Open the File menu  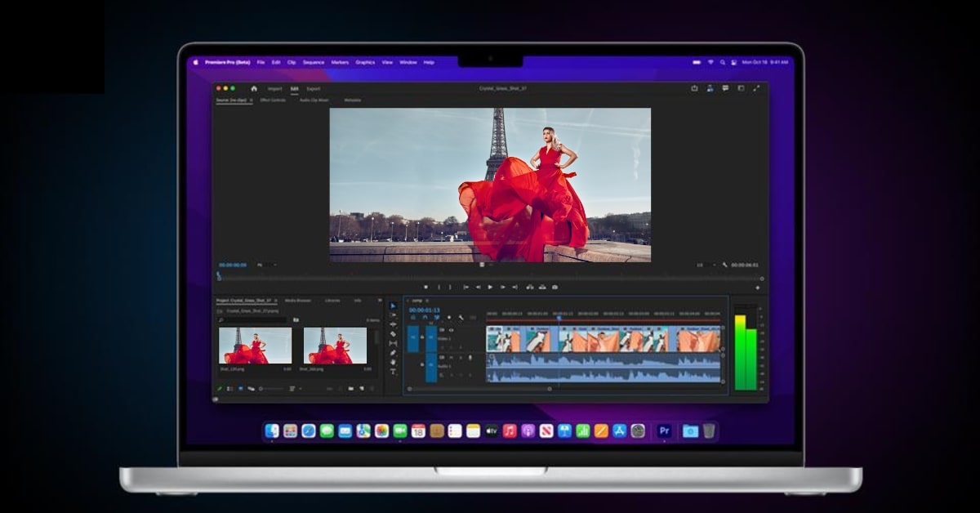[x=261, y=62]
